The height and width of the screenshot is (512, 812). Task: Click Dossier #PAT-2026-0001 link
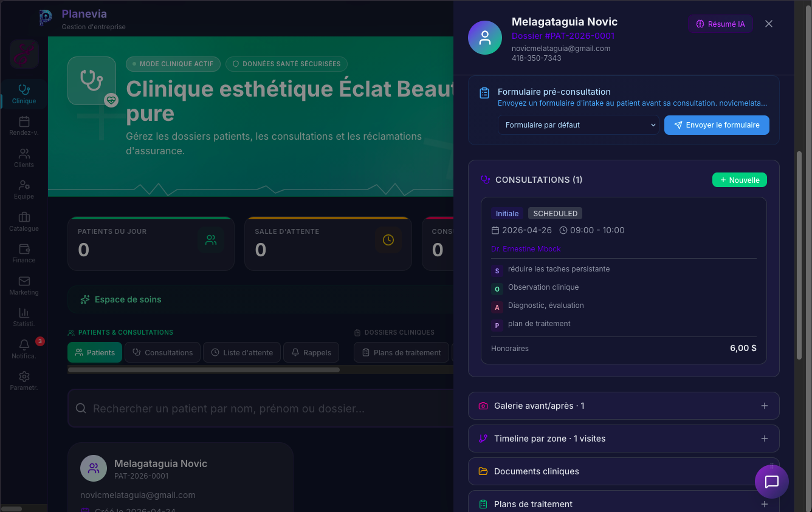pyautogui.click(x=563, y=36)
